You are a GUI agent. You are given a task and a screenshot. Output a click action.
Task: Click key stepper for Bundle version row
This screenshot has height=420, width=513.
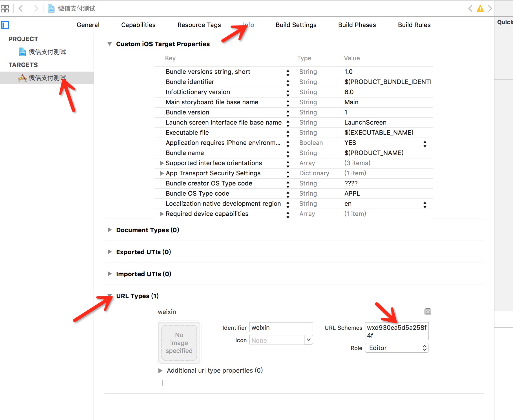(288, 113)
